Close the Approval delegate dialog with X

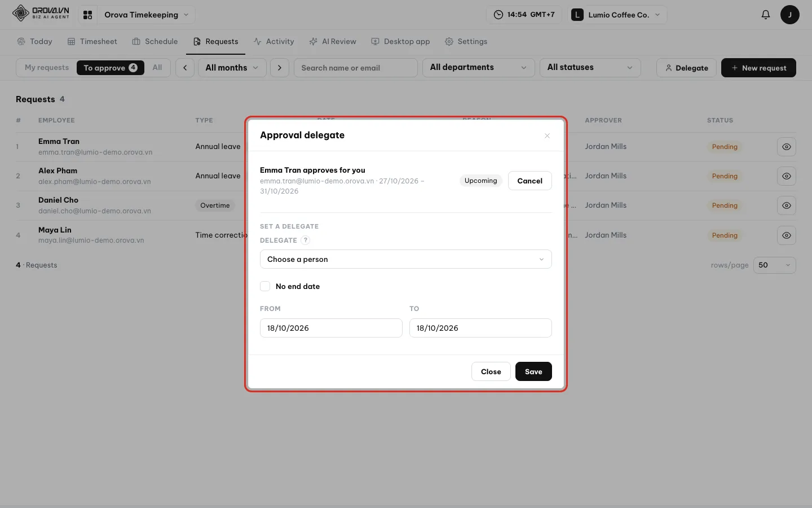[x=547, y=135]
